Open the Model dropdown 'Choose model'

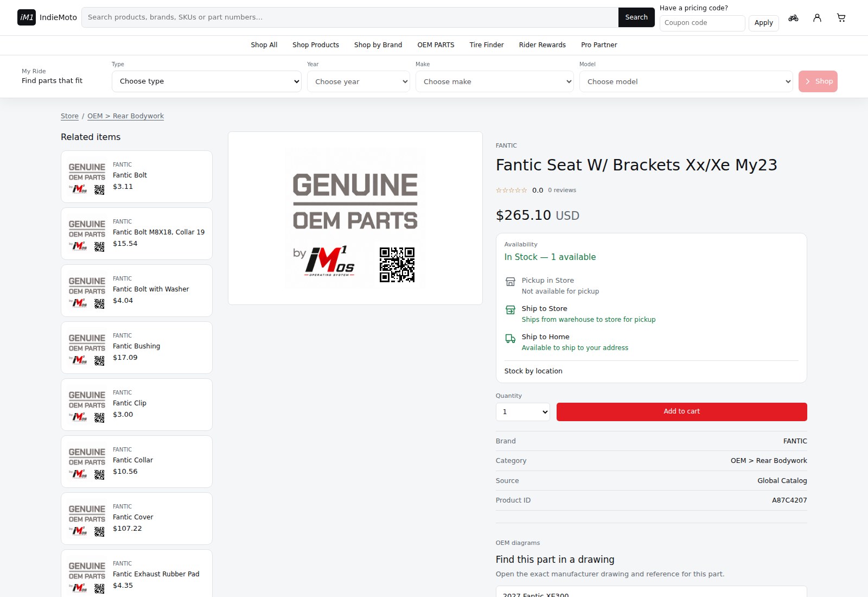click(x=686, y=81)
